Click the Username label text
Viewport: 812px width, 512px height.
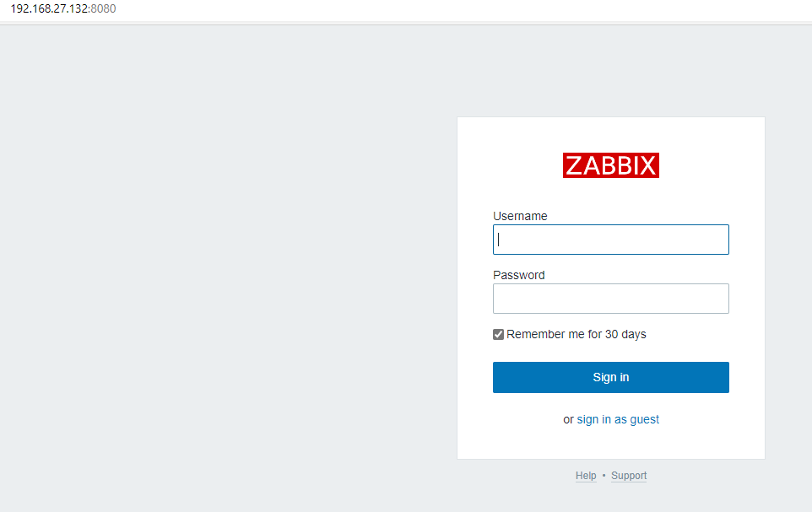(x=520, y=216)
